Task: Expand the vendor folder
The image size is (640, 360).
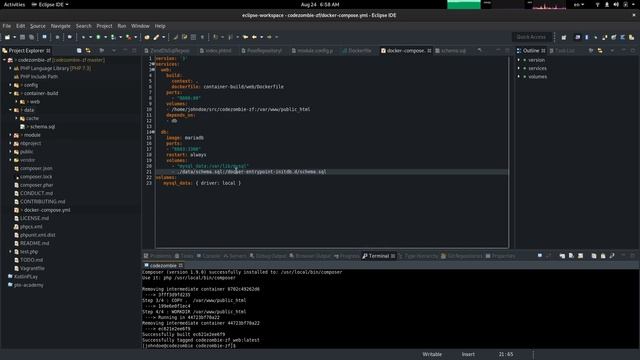Action: [11, 160]
